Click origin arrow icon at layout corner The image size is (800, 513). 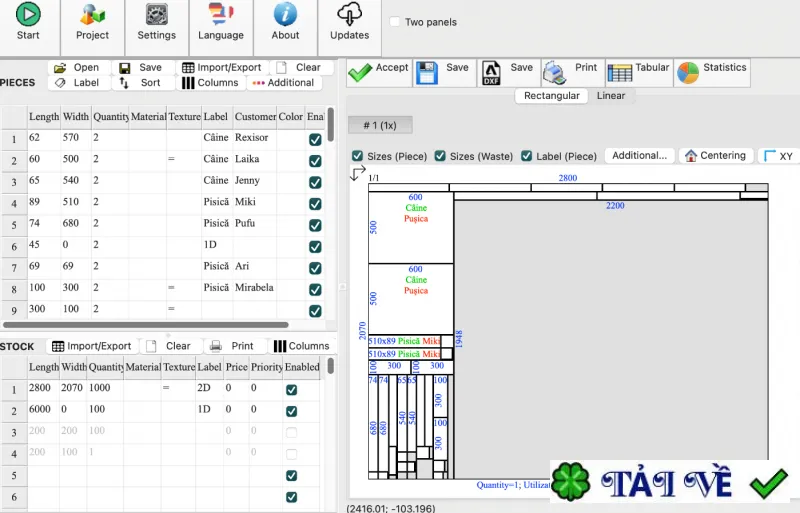358,173
